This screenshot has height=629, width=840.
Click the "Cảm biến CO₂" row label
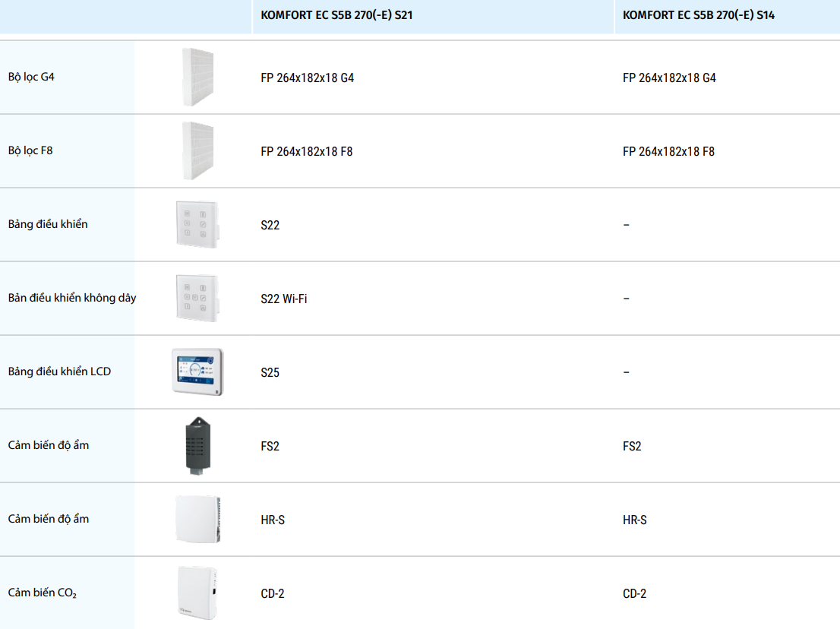pyautogui.click(x=43, y=593)
